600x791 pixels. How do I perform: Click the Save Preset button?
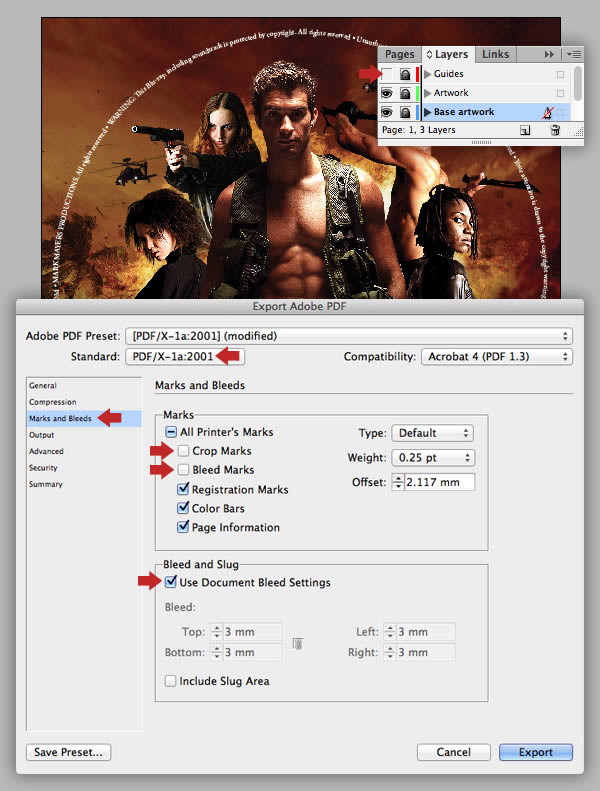(69, 752)
